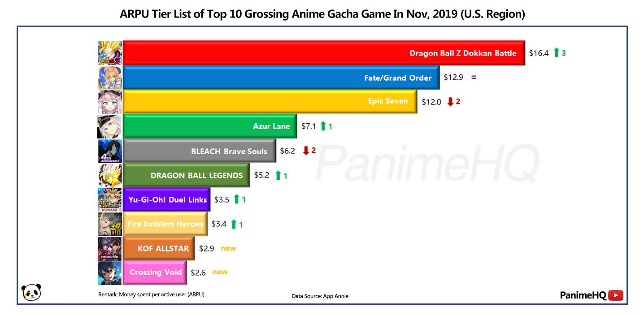The height and width of the screenshot is (316, 644).
Task: Click the Fire Emblem Heroes game icon
Action: click(110, 224)
